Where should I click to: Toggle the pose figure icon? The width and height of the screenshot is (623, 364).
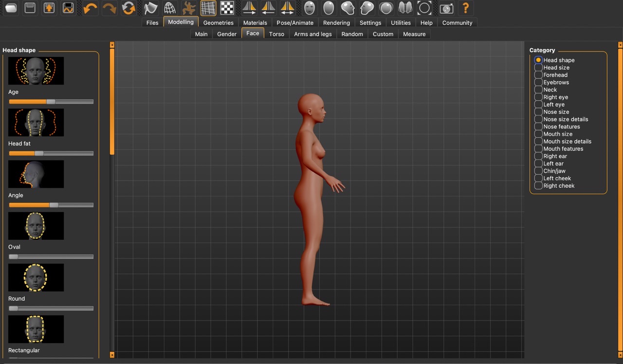(x=188, y=8)
